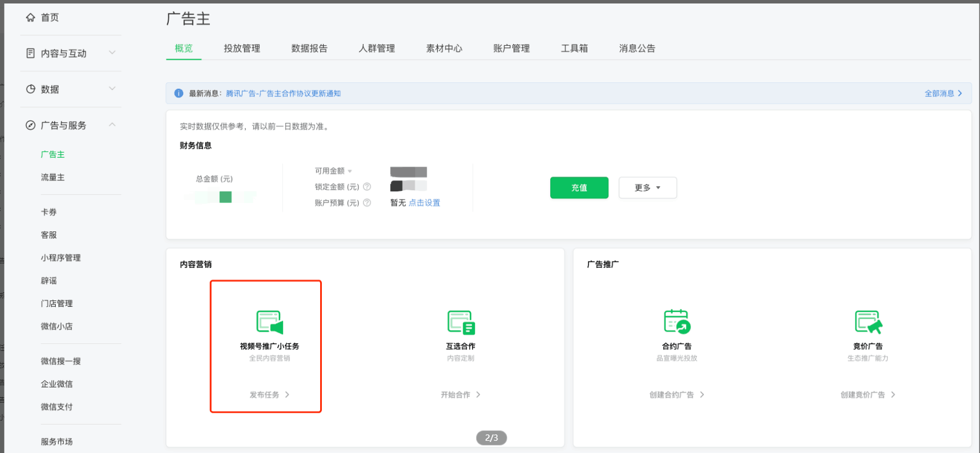Click the home icon beside 首页

tap(30, 17)
